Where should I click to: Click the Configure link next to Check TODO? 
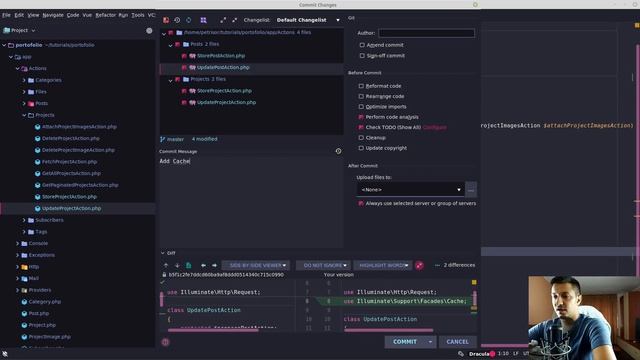(x=434, y=127)
